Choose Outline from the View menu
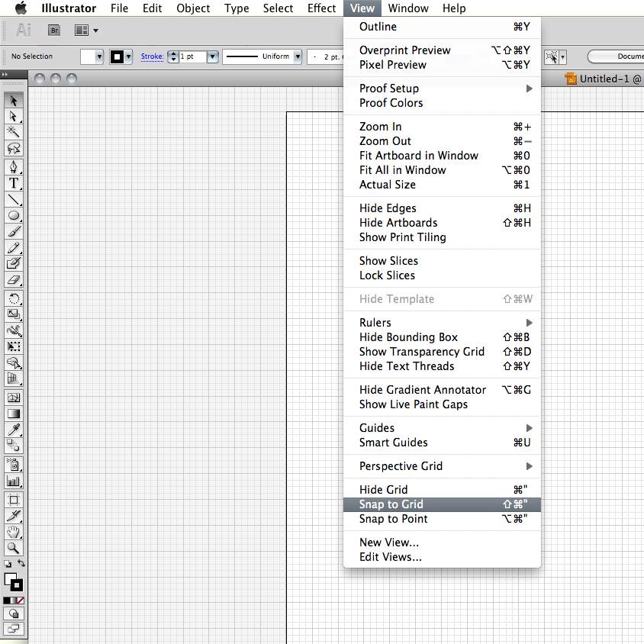This screenshot has width=644, height=644. click(x=442, y=27)
